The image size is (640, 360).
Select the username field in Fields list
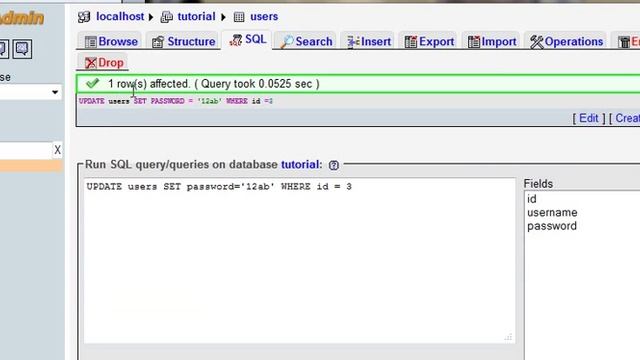(552, 212)
